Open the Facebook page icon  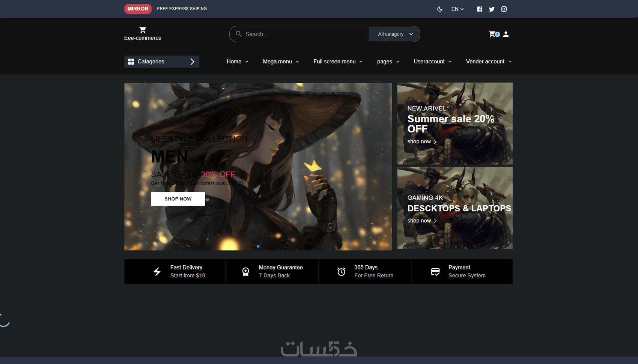tap(480, 9)
